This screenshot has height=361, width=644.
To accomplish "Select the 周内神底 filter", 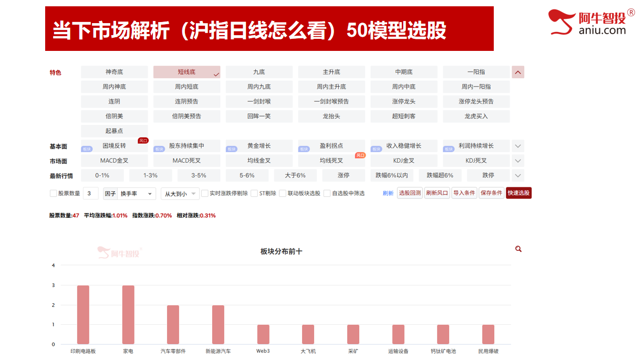I will (114, 87).
